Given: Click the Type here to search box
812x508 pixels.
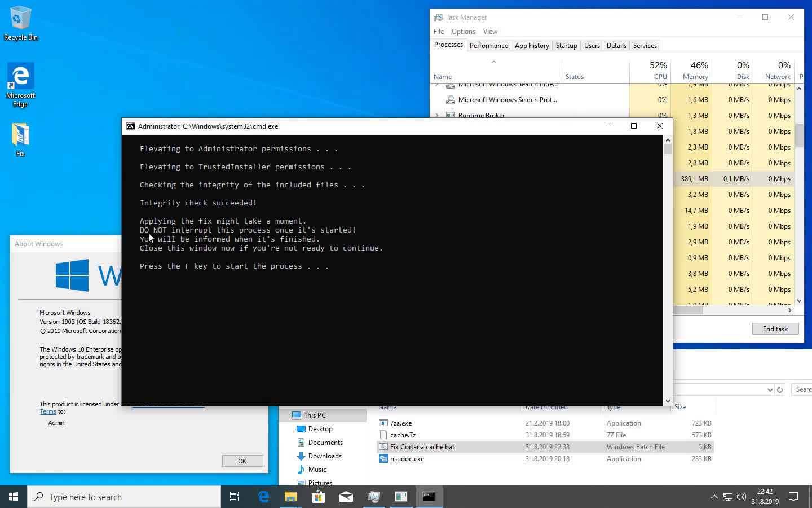Looking at the screenshot, I should (x=124, y=497).
